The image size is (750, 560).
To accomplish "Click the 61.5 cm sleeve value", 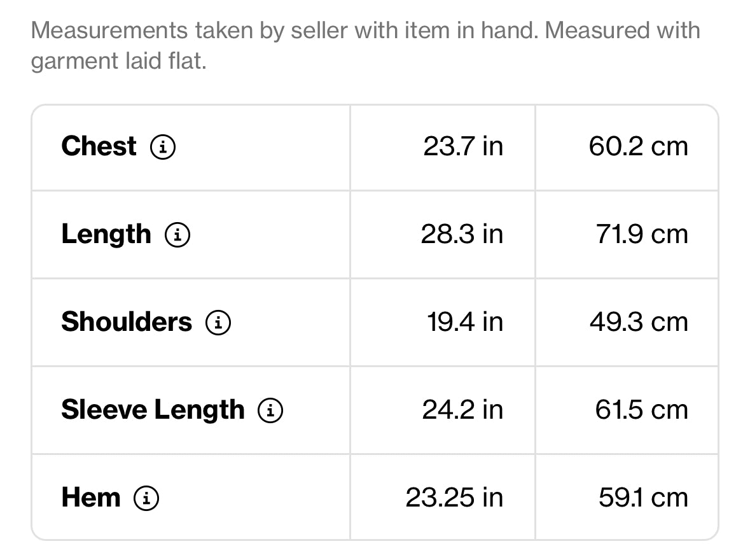I will pyautogui.click(x=642, y=410).
